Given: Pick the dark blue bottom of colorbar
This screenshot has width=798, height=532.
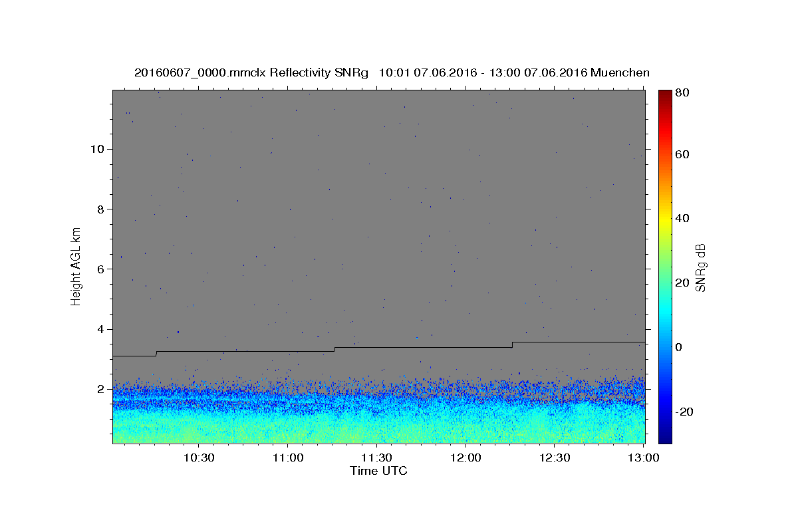Looking at the screenshot, I should pos(665,438).
